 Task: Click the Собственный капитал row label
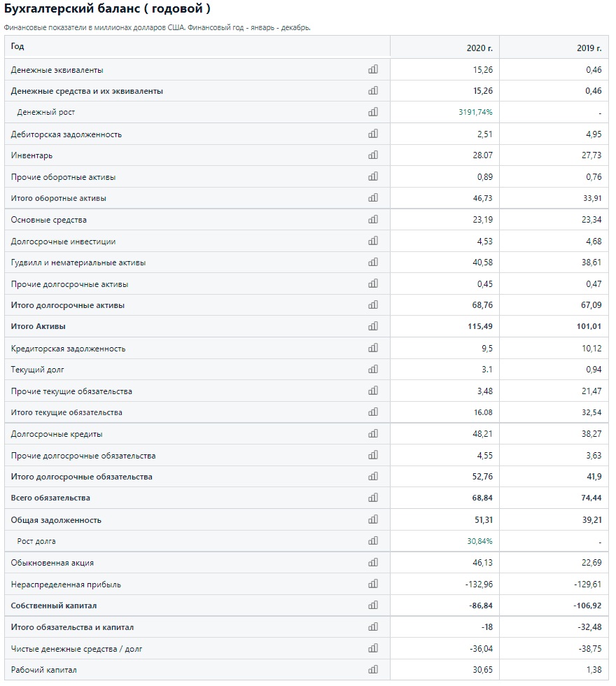click(x=54, y=605)
